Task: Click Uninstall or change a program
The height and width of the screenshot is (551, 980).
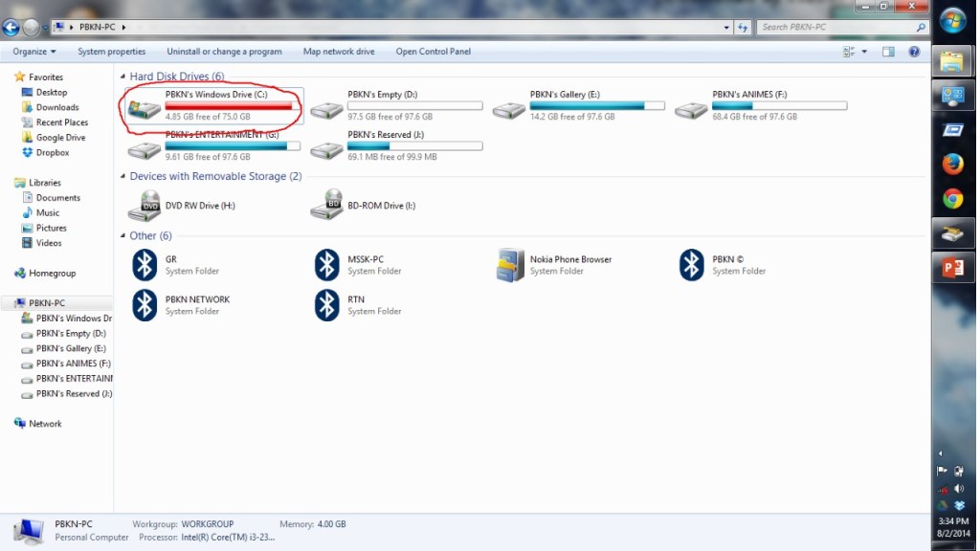Action: pos(224,52)
